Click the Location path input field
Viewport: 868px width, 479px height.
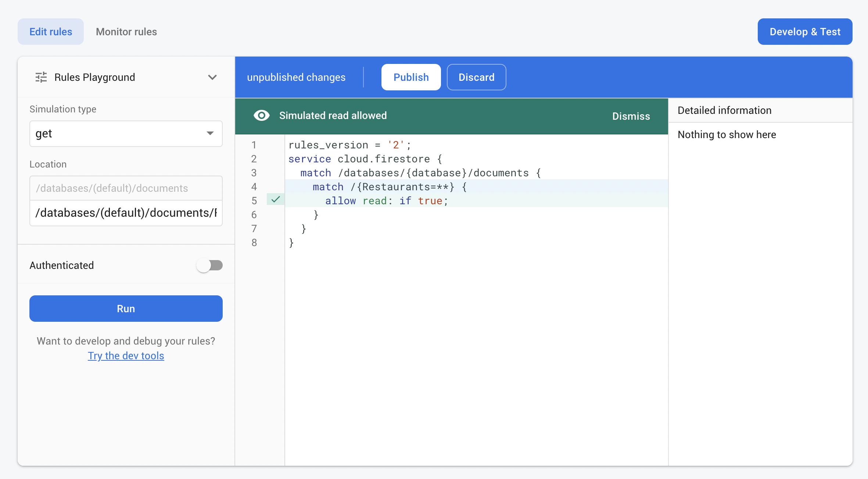point(126,213)
